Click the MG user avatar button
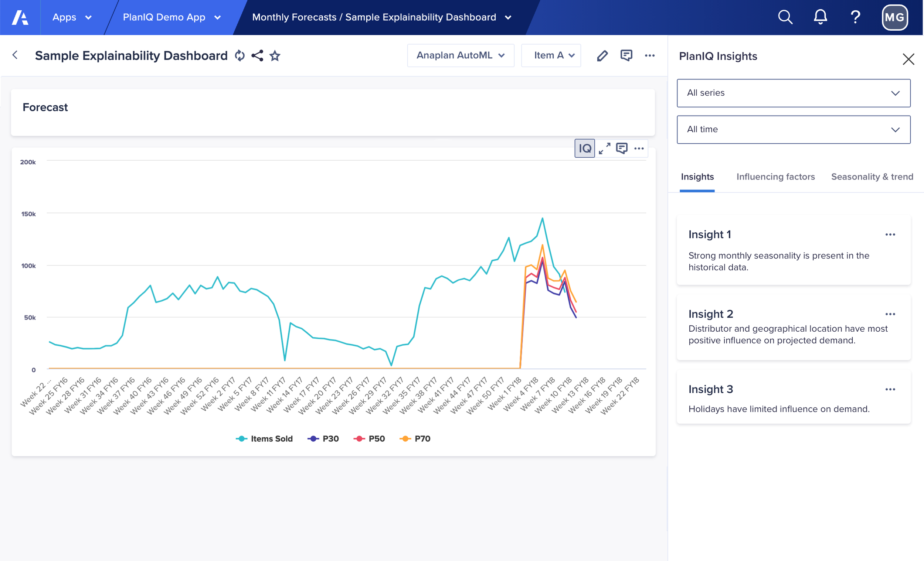The image size is (924, 561). click(x=895, y=17)
